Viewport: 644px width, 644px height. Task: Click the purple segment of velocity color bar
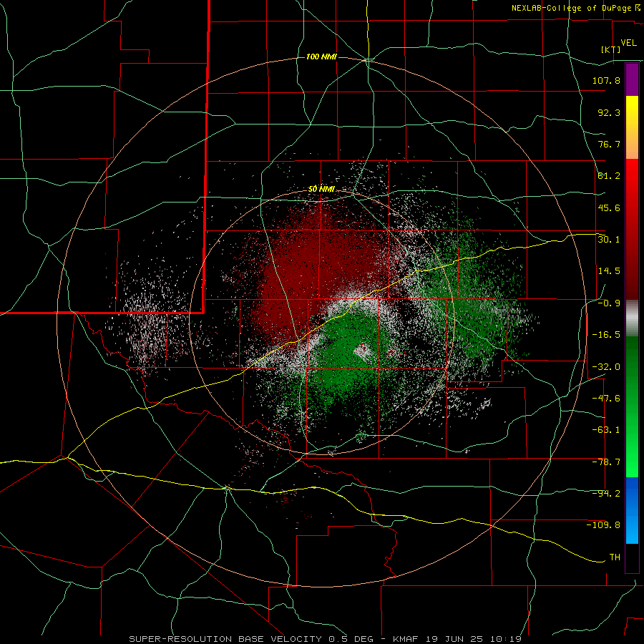(632, 79)
